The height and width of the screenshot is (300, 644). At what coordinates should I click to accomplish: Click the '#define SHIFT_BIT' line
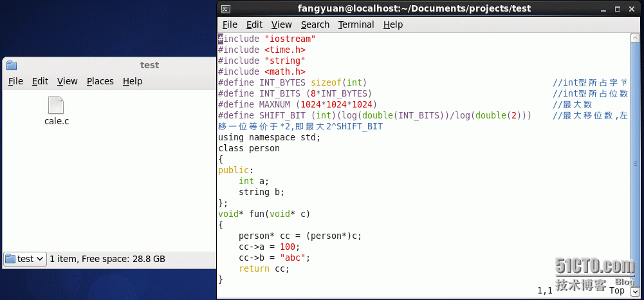(x=375, y=115)
